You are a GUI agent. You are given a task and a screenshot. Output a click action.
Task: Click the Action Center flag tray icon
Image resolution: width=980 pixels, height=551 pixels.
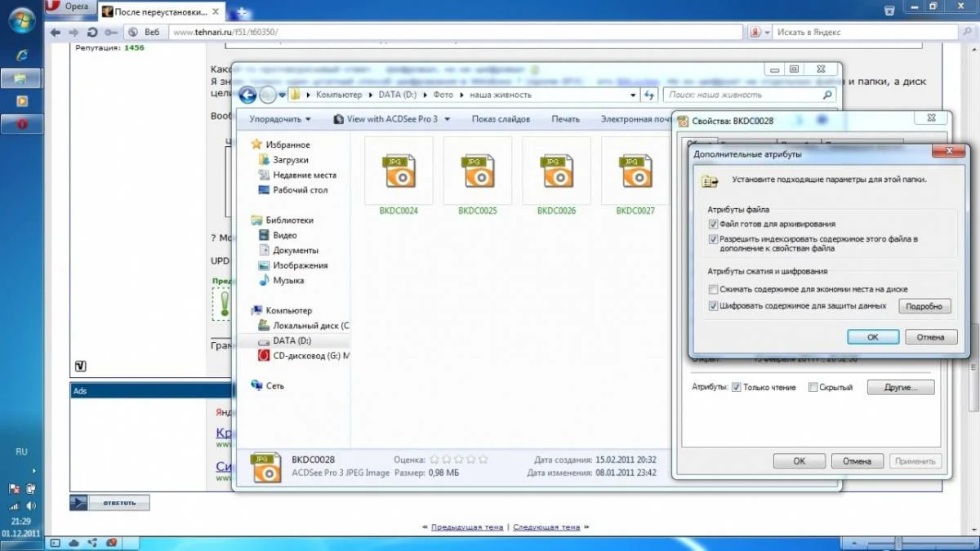[x=14, y=489]
